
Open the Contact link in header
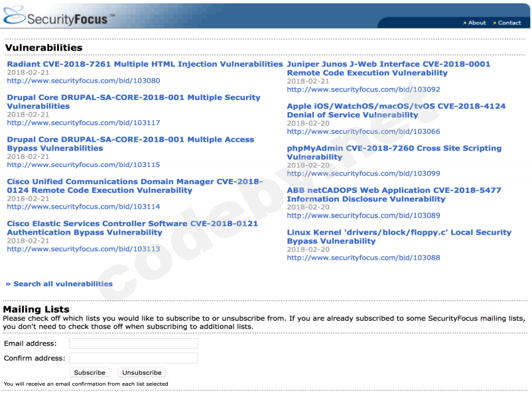[x=509, y=23]
